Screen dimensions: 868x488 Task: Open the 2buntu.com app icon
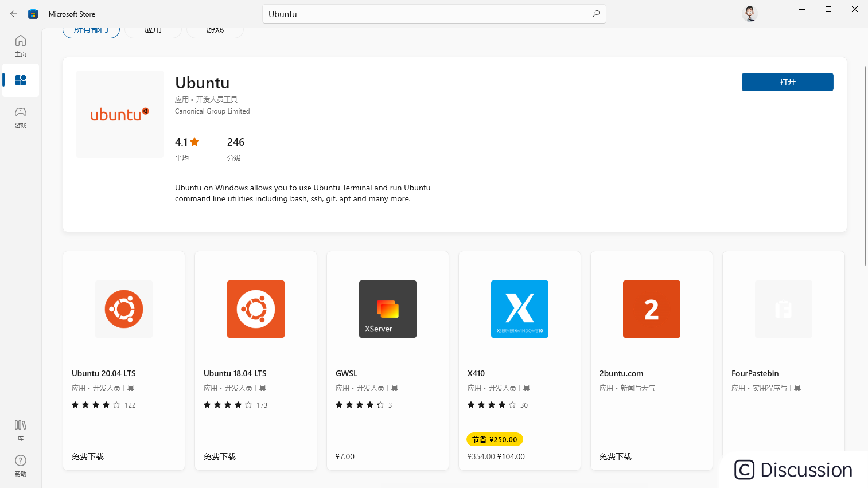652,309
